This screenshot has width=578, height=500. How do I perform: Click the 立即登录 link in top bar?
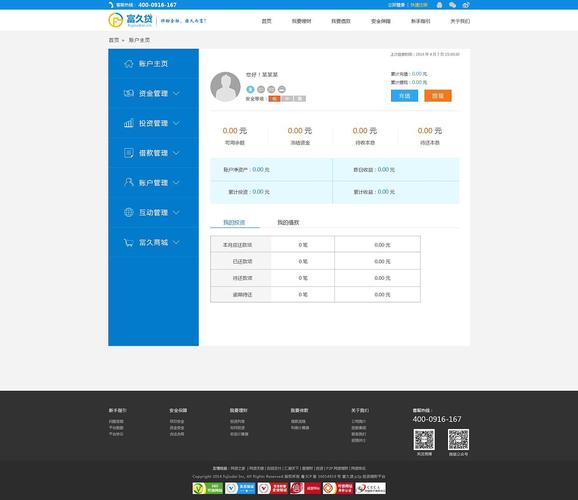pos(397,5)
